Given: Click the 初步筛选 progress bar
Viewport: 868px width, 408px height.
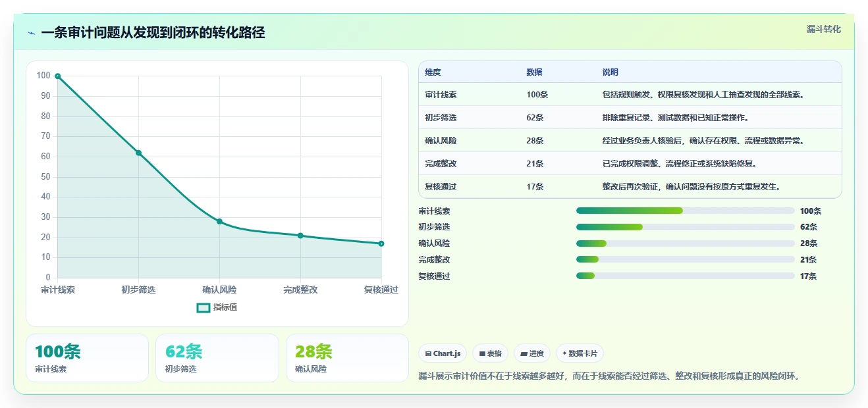Looking at the screenshot, I should click(685, 227).
